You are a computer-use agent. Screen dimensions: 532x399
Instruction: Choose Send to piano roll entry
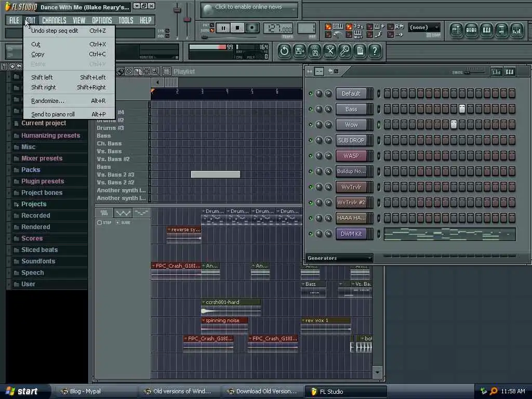click(x=68, y=114)
